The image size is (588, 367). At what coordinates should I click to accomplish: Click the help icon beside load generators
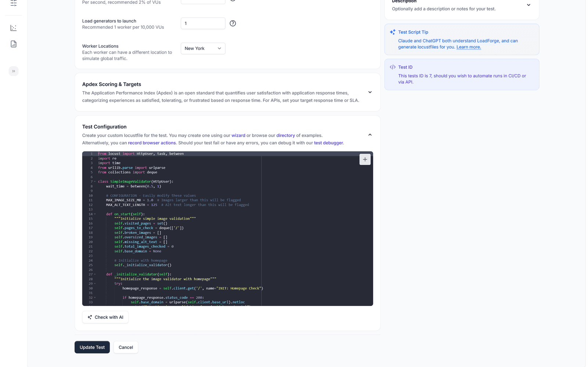[x=233, y=24]
